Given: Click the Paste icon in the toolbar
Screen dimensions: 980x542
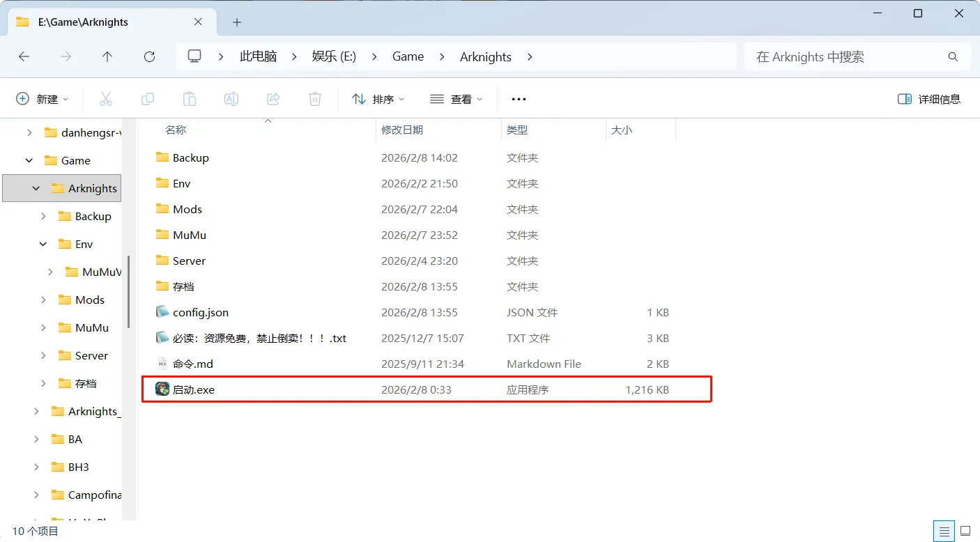Looking at the screenshot, I should pos(190,98).
